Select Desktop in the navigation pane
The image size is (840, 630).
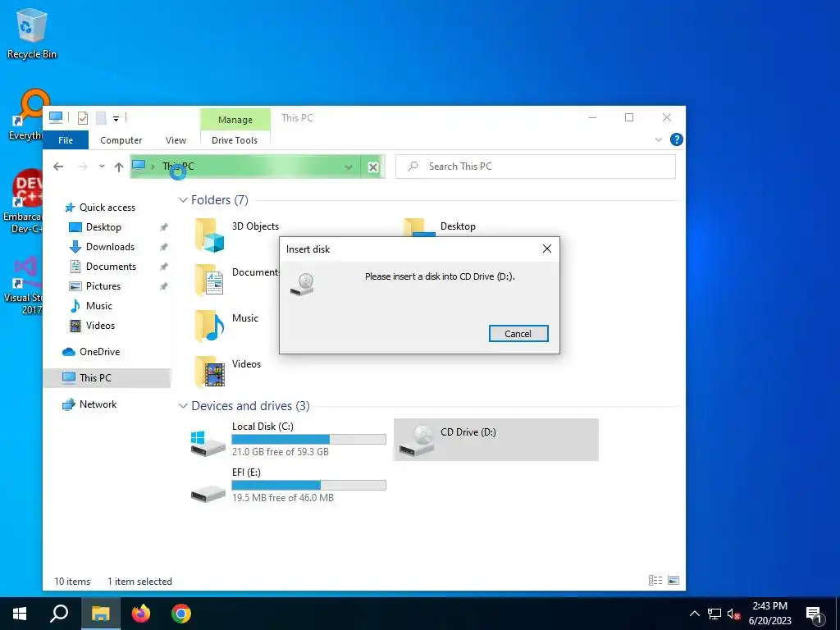(103, 227)
